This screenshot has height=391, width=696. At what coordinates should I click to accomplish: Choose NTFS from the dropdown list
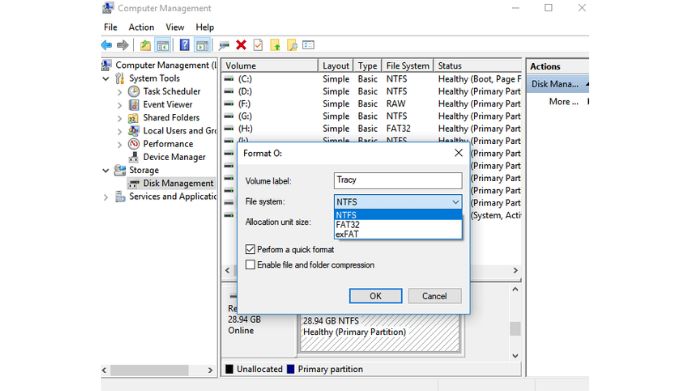click(x=398, y=215)
